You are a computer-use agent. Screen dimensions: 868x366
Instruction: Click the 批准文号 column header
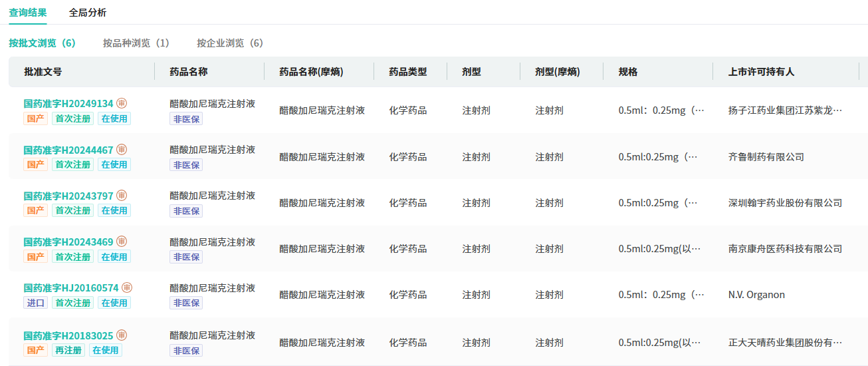[43, 72]
